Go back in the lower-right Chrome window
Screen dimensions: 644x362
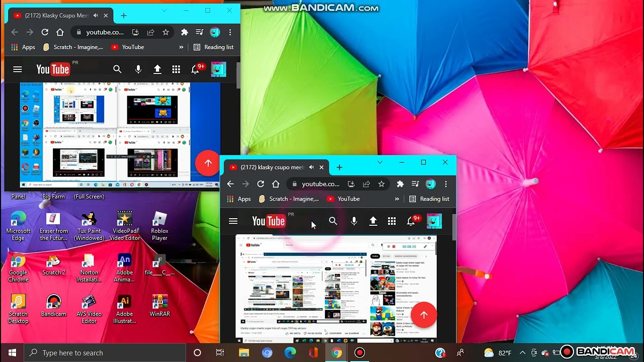[230, 184]
